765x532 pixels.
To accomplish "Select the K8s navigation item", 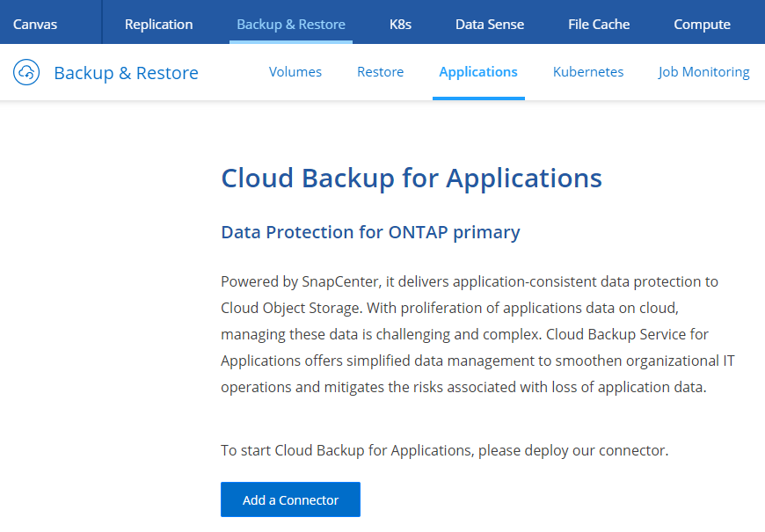I will coord(400,24).
